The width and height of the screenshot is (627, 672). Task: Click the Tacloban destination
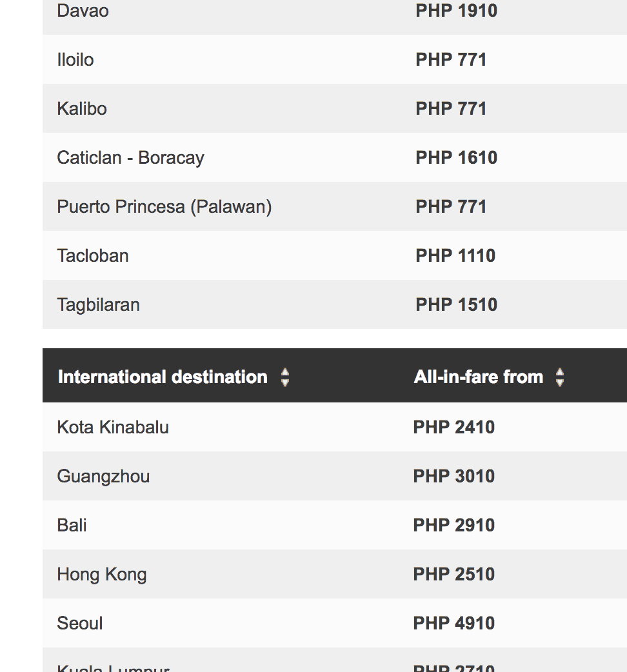click(93, 256)
